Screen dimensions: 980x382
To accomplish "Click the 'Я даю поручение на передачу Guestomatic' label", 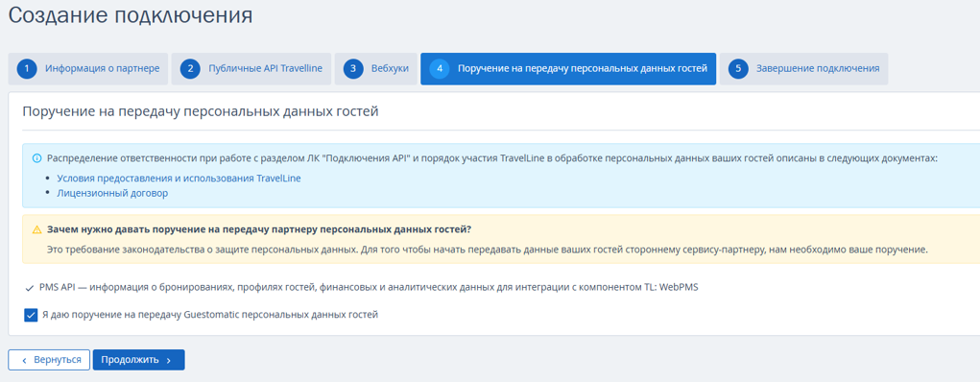I will [210, 315].
